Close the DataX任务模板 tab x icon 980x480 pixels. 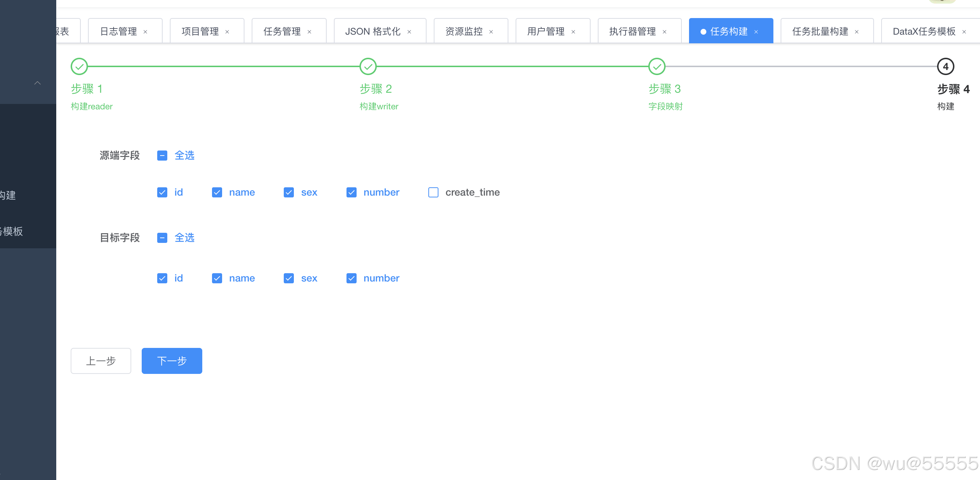click(964, 32)
